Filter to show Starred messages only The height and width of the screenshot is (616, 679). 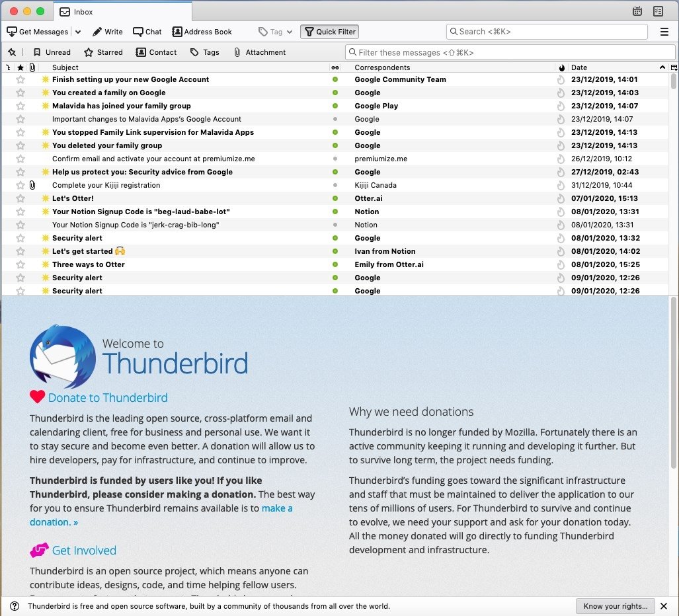click(x=104, y=52)
